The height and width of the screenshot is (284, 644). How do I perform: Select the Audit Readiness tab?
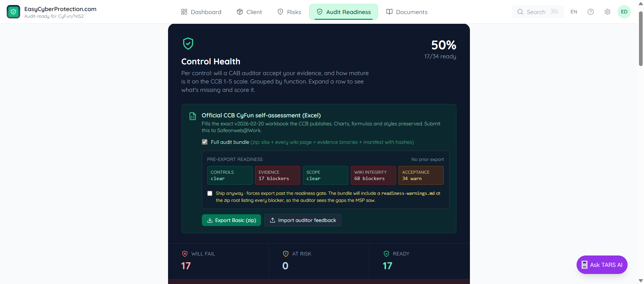343,12
